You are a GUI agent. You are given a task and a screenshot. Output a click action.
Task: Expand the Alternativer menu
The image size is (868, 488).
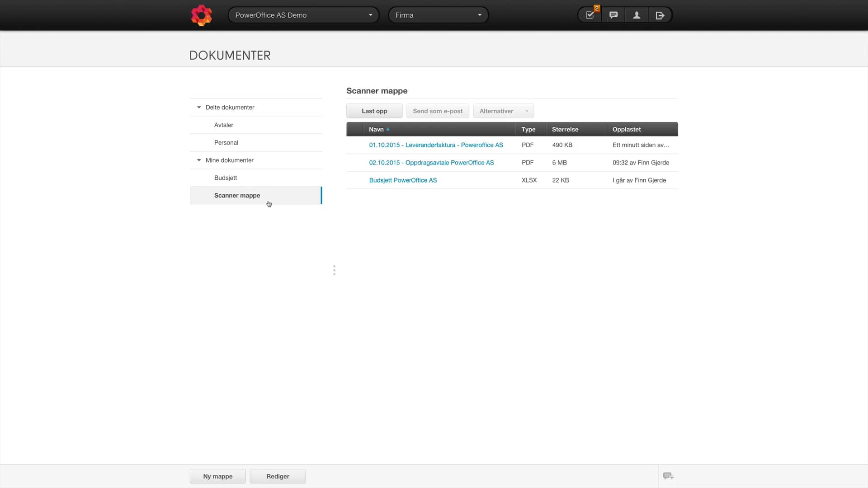(503, 111)
